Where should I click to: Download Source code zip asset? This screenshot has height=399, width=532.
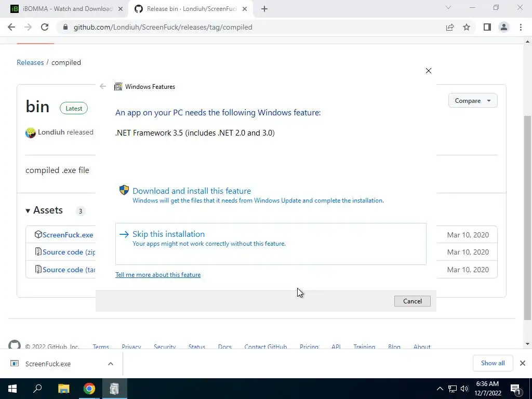click(x=69, y=252)
